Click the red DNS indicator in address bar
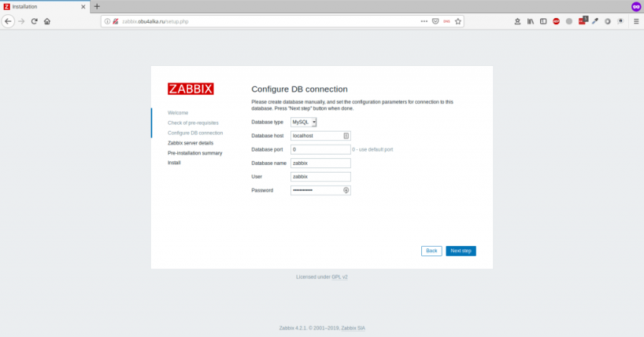Screen dimensions: 644x337 446,21
